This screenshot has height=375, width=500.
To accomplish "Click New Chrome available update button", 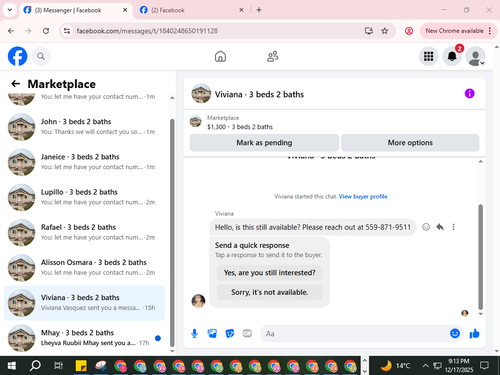I will pyautogui.click(x=454, y=31).
